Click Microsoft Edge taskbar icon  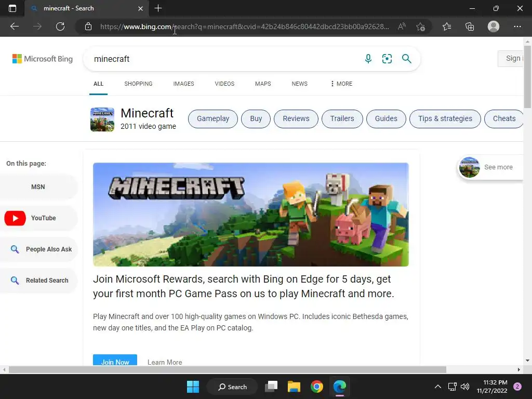coord(340,387)
